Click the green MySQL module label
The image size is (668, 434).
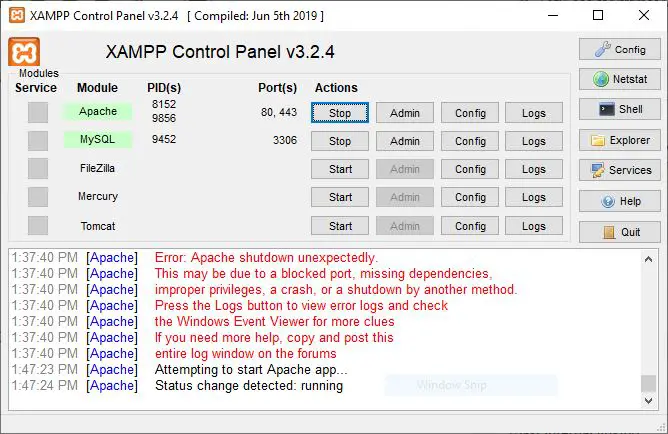[98, 139]
